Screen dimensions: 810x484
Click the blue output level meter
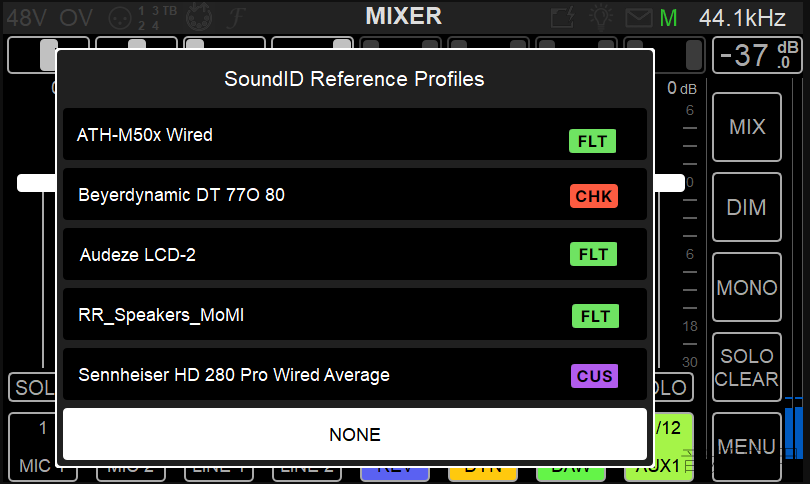click(793, 428)
